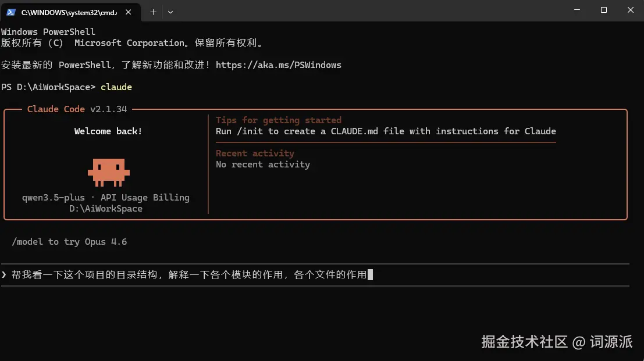The width and height of the screenshot is (644, 361).
Task: Open the https://aka.ms/PSWindows link
Action: pyautogui.click(x=279, y=65)
